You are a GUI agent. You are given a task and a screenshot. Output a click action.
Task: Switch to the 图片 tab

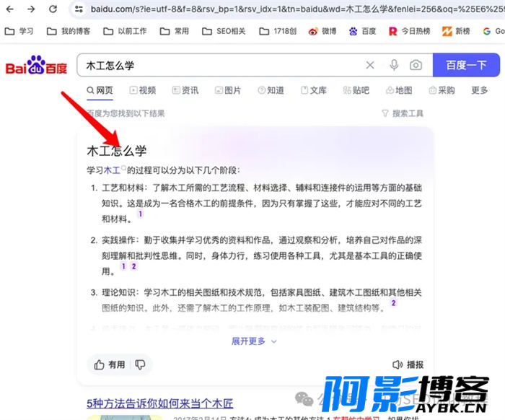[x=228, y=90]
